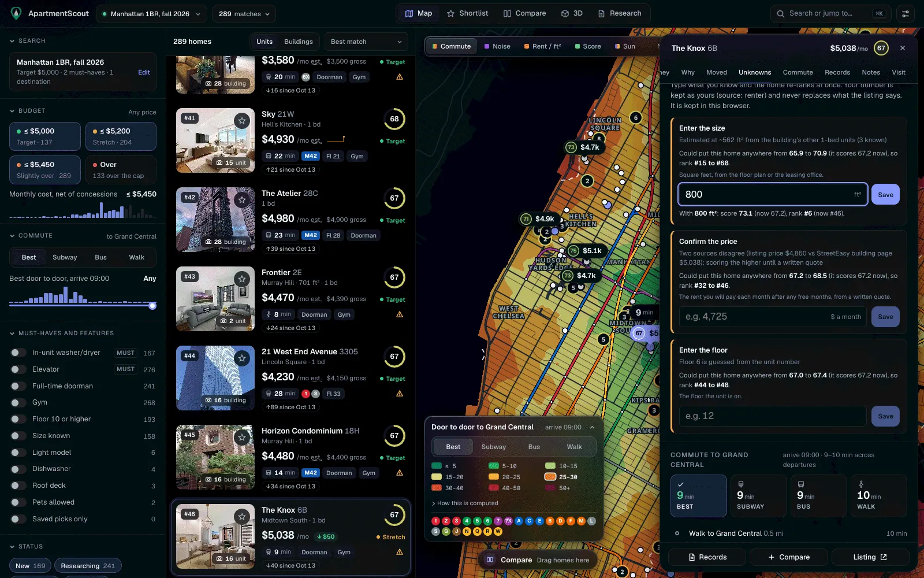Open the external Listing link
The height and width of the screenshot is (578, 924).
point(870,557)
